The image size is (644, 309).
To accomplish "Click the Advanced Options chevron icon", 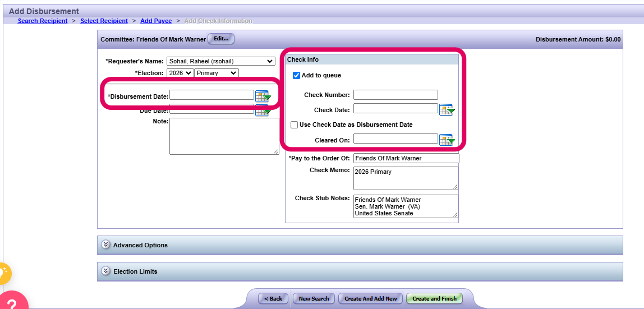I will [105, 245].
